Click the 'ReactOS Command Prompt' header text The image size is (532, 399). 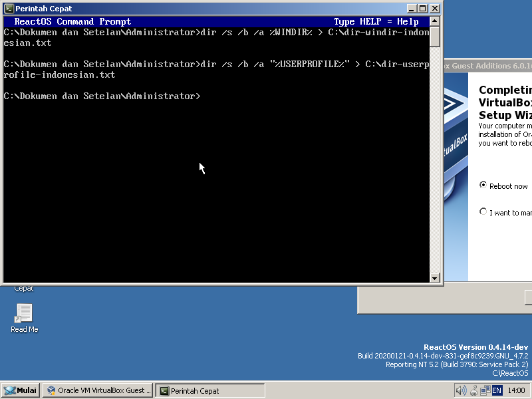click(72, 22)
